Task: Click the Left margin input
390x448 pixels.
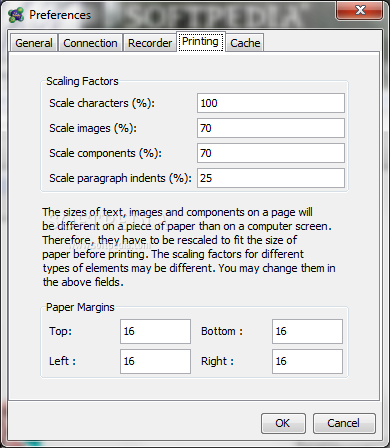Action: (155, 361)
